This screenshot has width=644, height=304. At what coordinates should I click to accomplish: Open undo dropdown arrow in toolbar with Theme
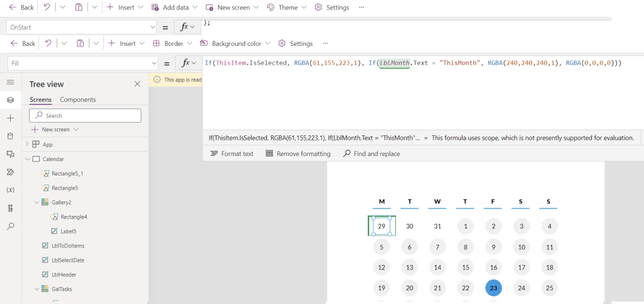(63, 8)
